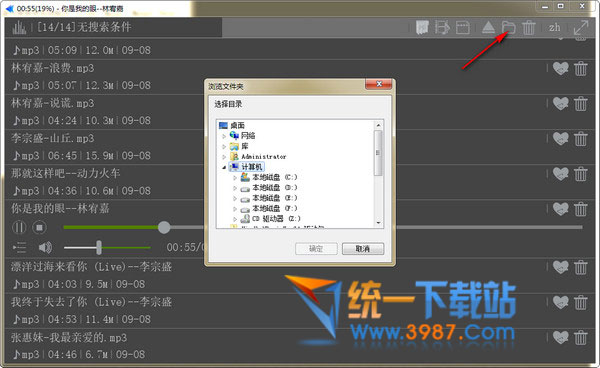This screenshot has height=368, width=600.
Task: Click the song progress slider handle
Action: click(164, 227)
